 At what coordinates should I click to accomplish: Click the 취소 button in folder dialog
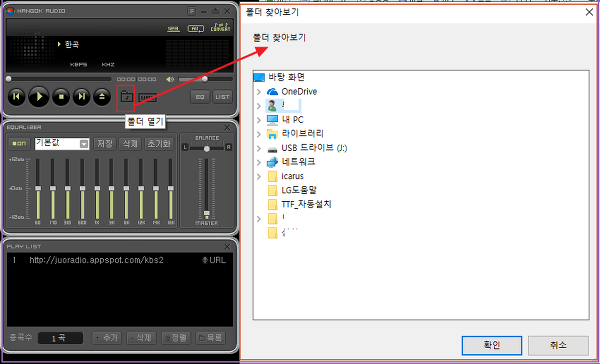point(558,345)
